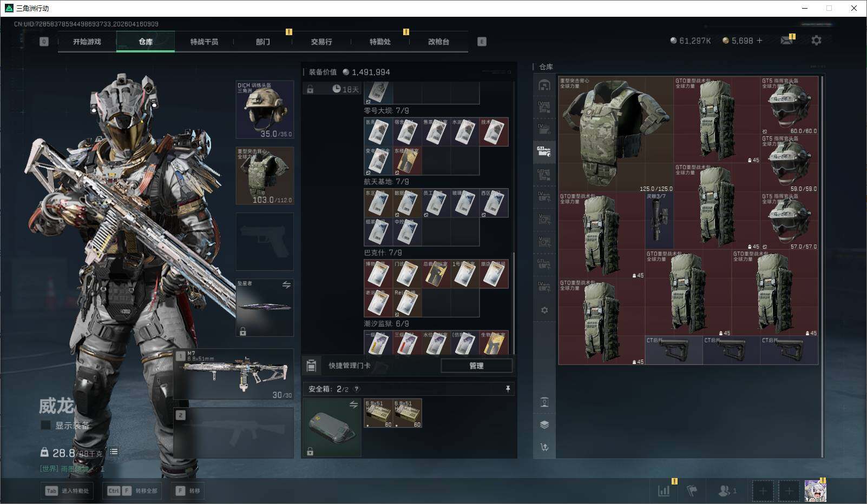Screen dimensions: 867x504
Task: Open the 开始游戏 tab
Action: pyautogui.click(x=87, y=42)
